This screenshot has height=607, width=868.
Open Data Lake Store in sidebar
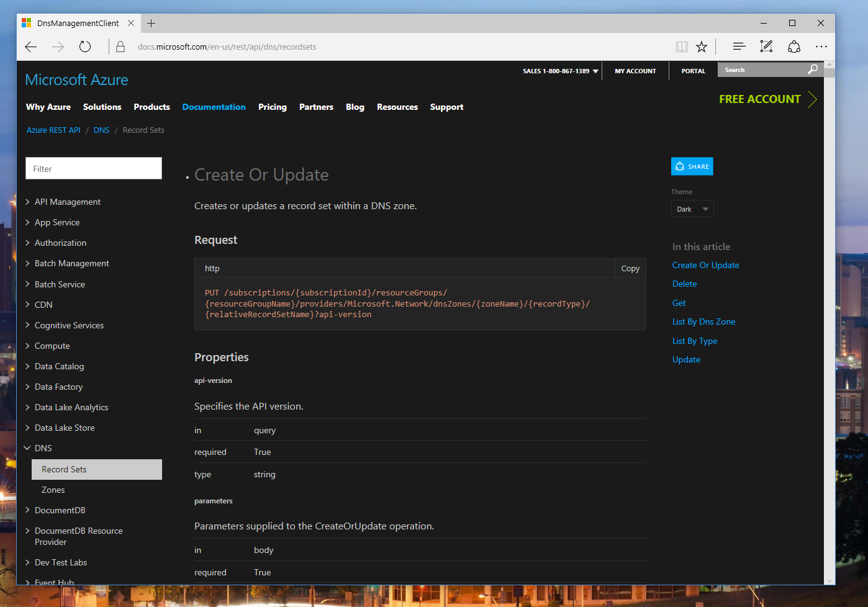65,428
